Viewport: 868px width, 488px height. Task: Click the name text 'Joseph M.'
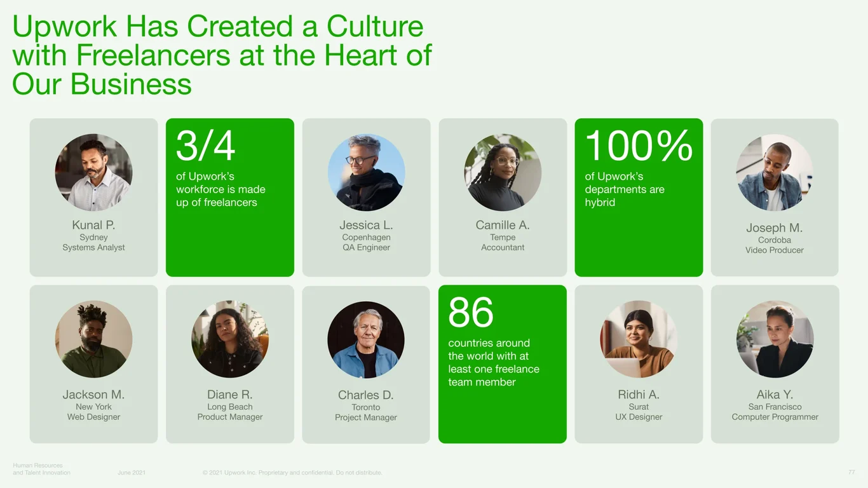pyautogui.click(x=775, y=227)
